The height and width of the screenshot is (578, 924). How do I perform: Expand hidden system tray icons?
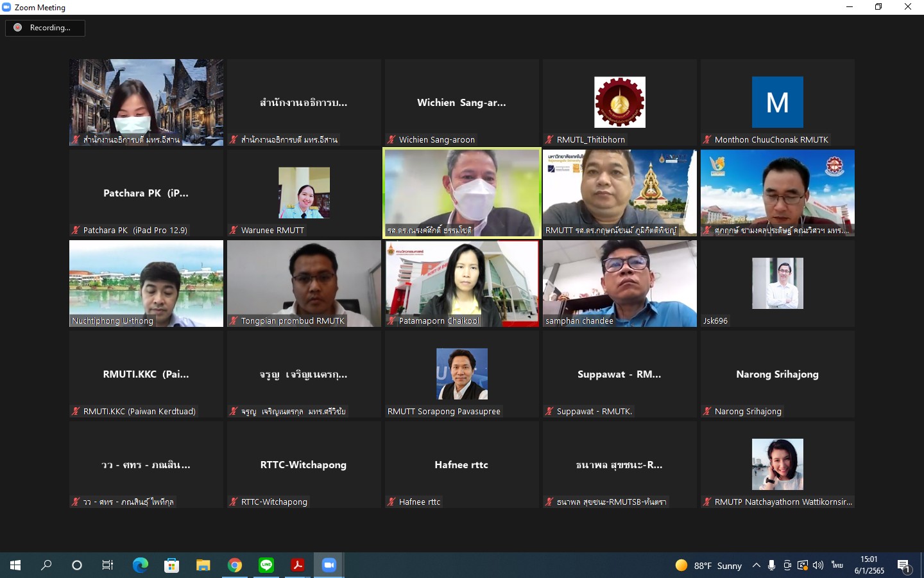(757, 565)
